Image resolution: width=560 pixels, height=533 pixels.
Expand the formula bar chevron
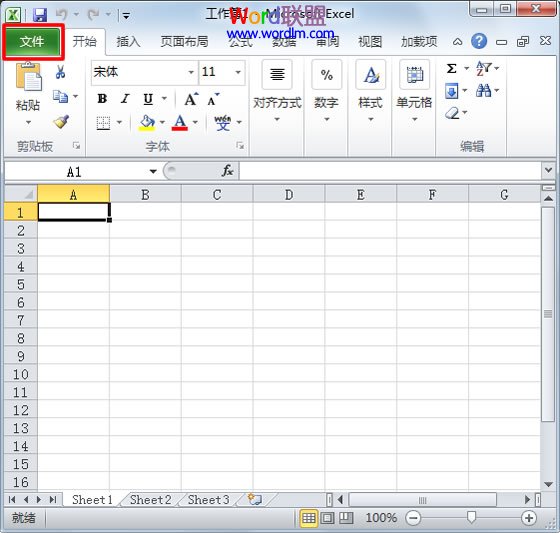click(x=549, y=170)
